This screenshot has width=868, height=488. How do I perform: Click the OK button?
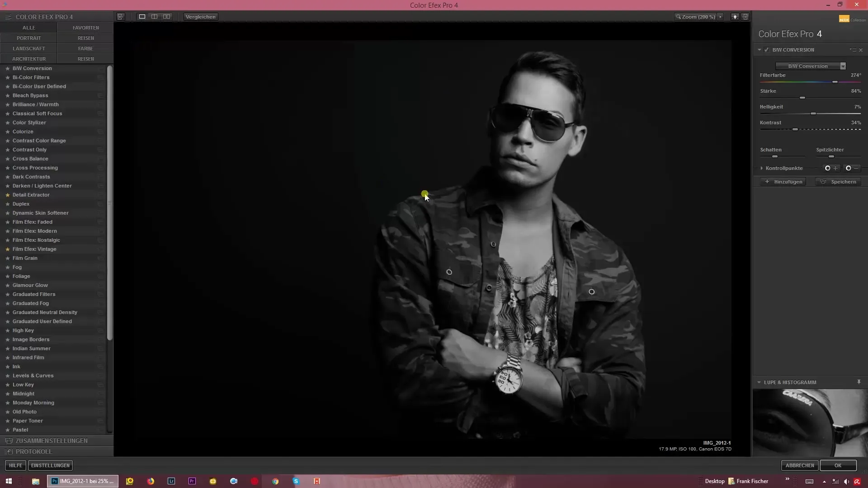point(838,465)
